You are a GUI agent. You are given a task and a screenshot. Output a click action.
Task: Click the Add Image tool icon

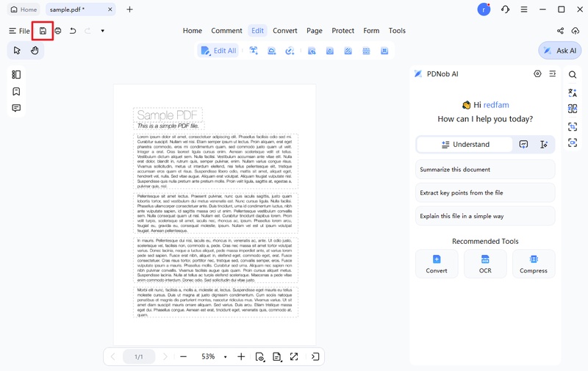click(x=271, y=51)
